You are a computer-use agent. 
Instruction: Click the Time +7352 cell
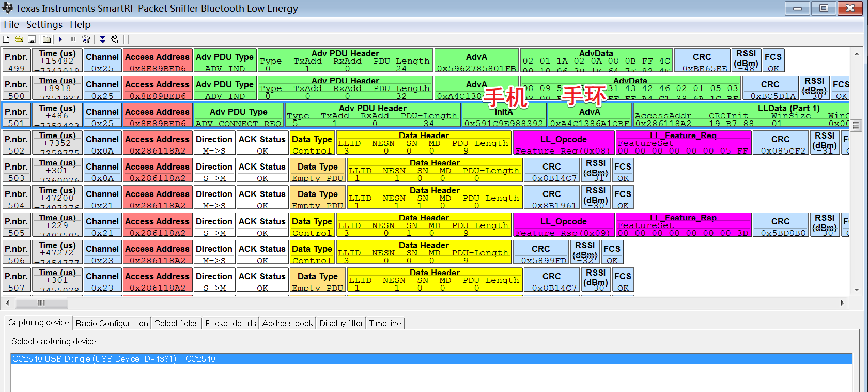click(x=57, y=143)
